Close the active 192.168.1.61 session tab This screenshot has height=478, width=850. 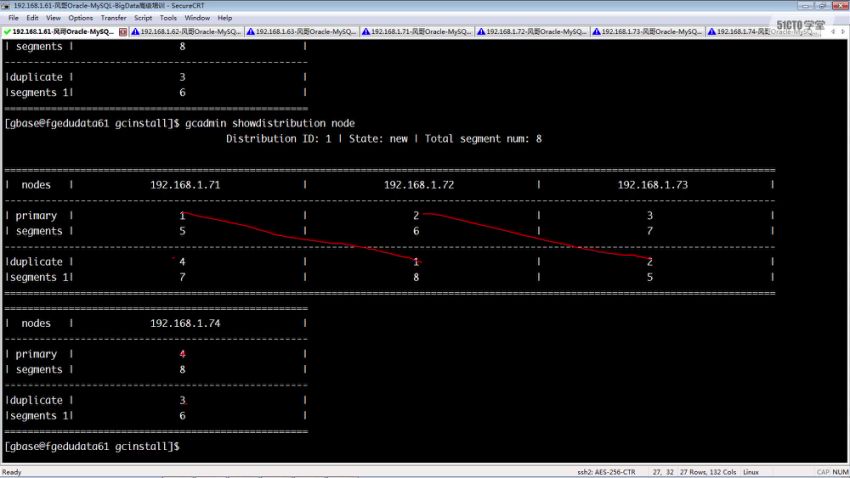[122, 31]
